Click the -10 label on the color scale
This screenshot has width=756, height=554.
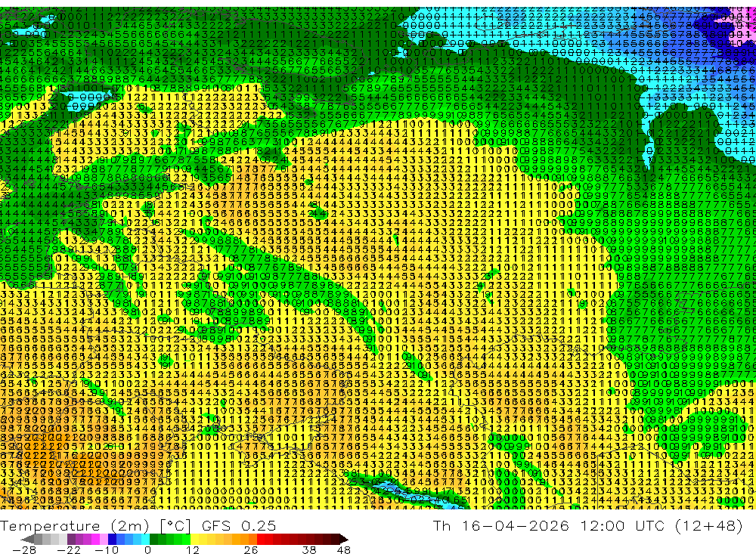click(106, 549)
